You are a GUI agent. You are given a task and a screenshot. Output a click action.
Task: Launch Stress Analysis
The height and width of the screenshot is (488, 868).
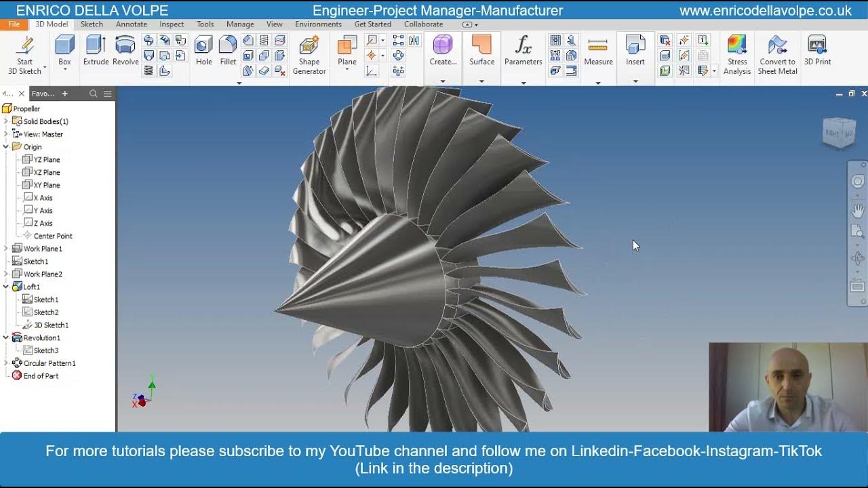(x=737, y=55)
